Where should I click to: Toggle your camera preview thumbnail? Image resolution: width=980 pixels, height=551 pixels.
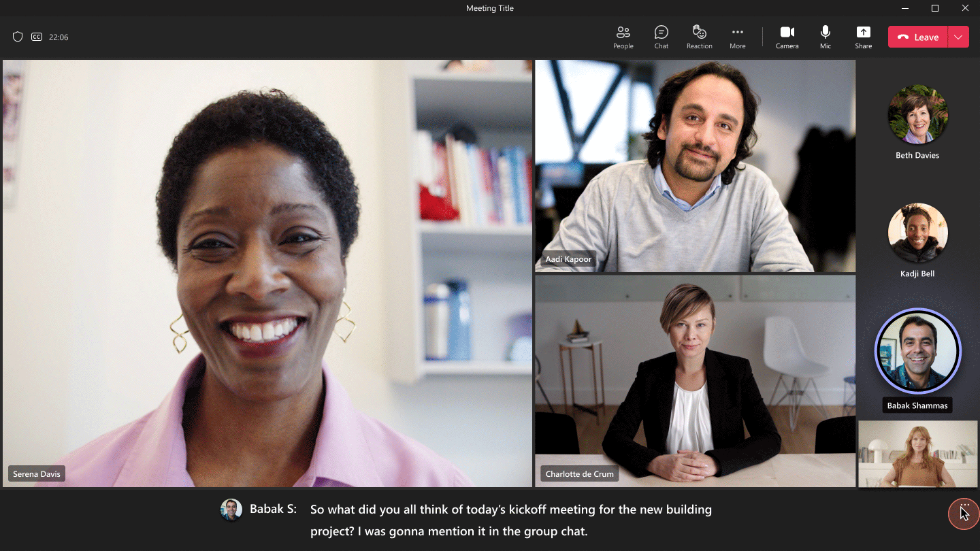coord(917,454)
